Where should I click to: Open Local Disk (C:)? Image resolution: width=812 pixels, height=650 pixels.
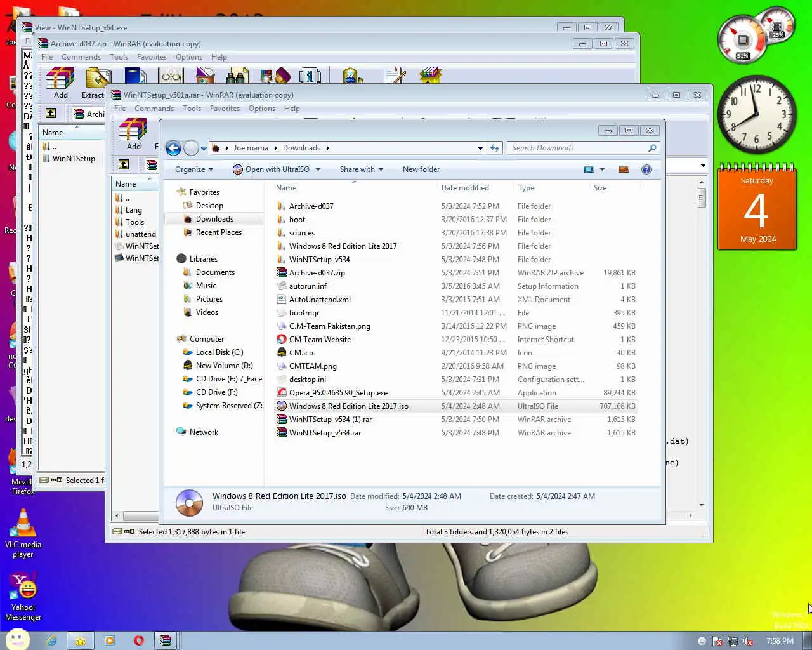tap(219, 352)
